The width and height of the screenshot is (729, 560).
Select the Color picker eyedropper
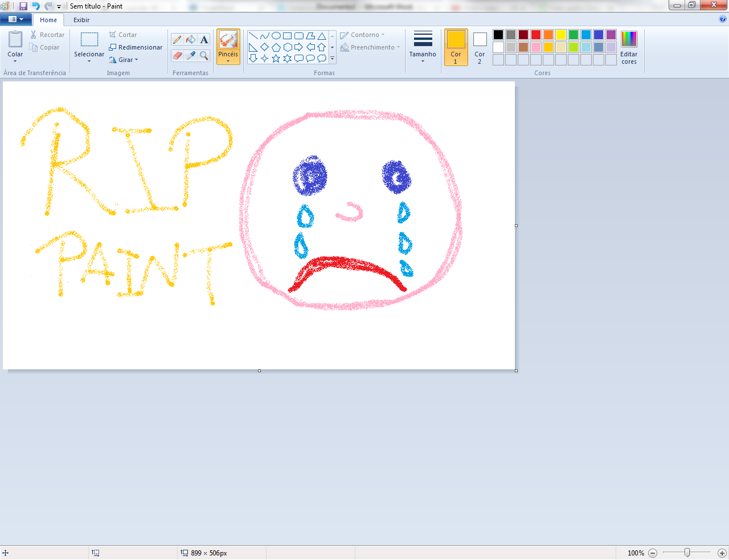tap(191, 56)
